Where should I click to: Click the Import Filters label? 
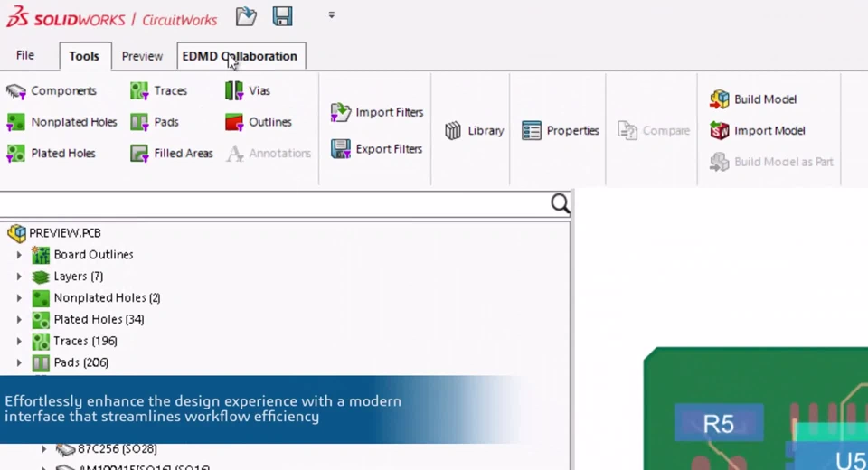pos(390,112)
